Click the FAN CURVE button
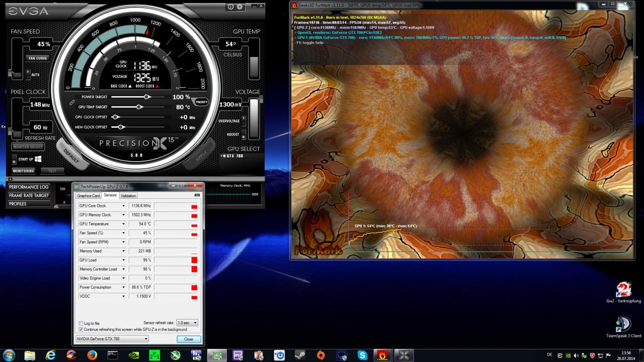644x362 pixels. [38, 58]
